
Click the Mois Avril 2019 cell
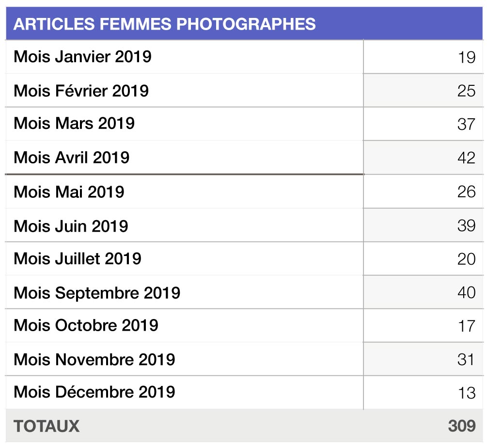[185, 158]
